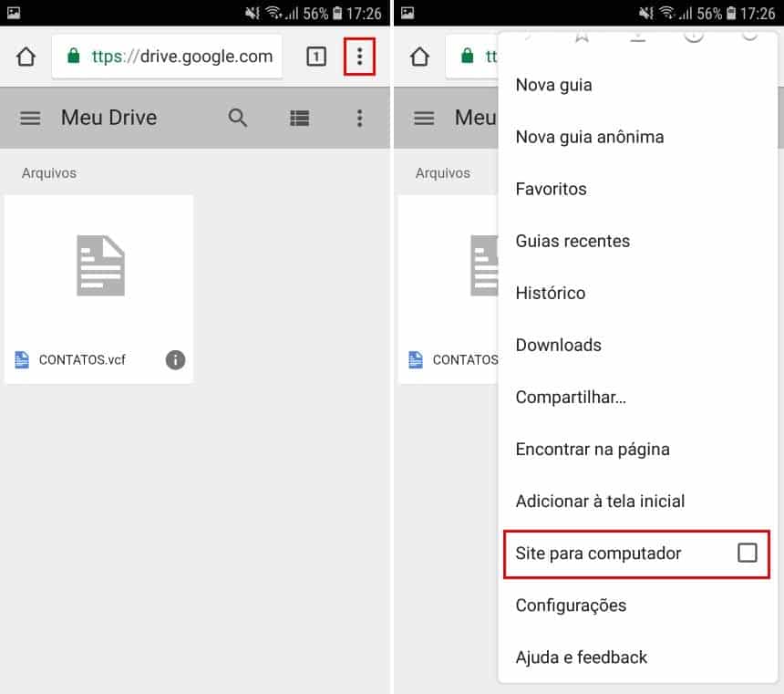Choose 'Adicionar à tela inicial'
The height and width of the screenshot is (694, 784).
click(637, 502)
